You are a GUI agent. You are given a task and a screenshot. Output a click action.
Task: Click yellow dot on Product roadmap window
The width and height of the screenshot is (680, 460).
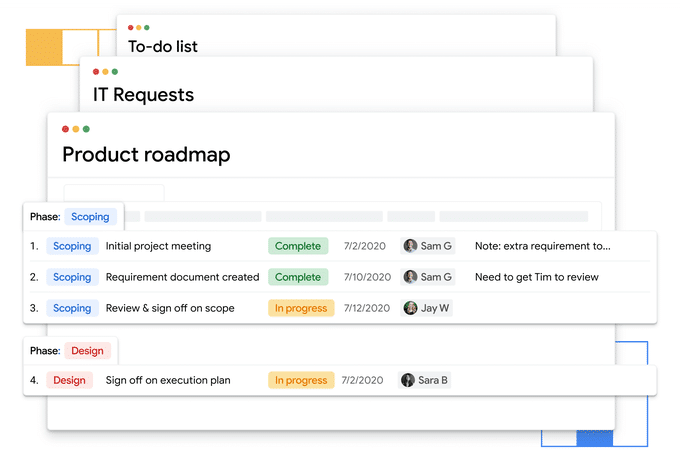pyautogui.click(x=76, y=129)
